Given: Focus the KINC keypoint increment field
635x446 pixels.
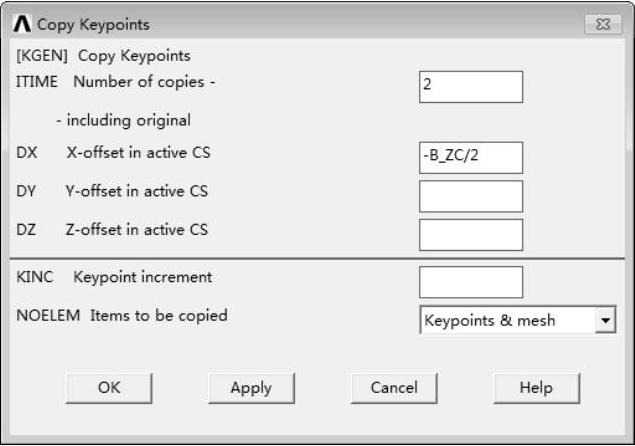Looking at the screenshot, I should 470,282.
